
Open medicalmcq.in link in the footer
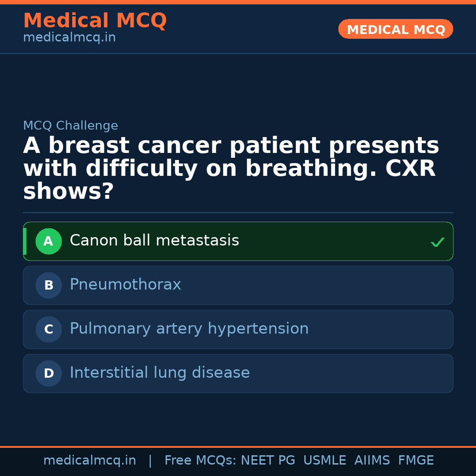pyautogui.click(x=89, y=461)
